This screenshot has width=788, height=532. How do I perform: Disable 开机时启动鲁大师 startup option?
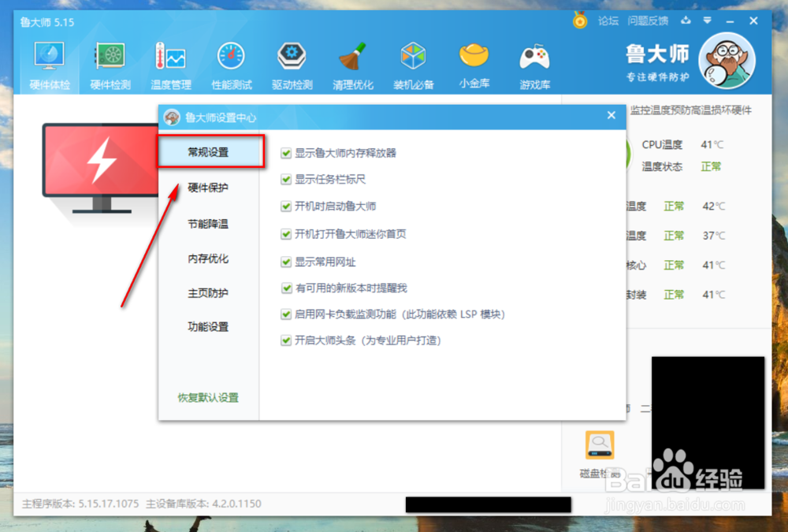point(287,206)
